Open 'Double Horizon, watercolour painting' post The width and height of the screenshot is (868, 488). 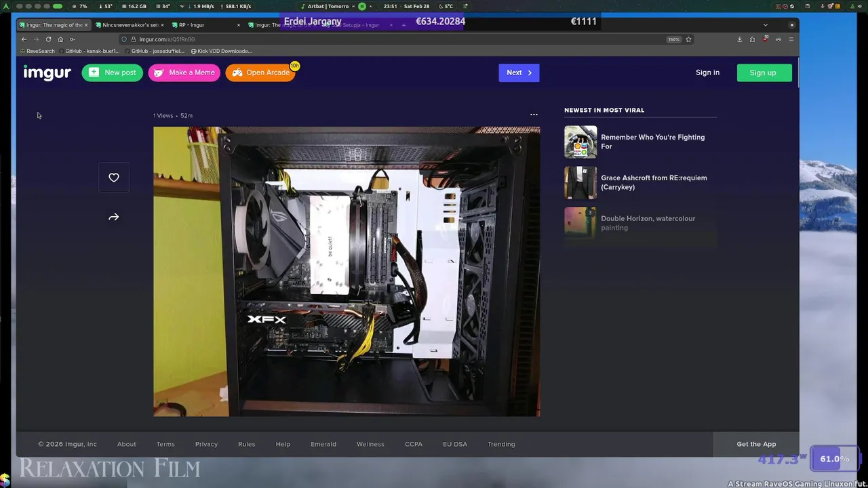tap(640, 223)
